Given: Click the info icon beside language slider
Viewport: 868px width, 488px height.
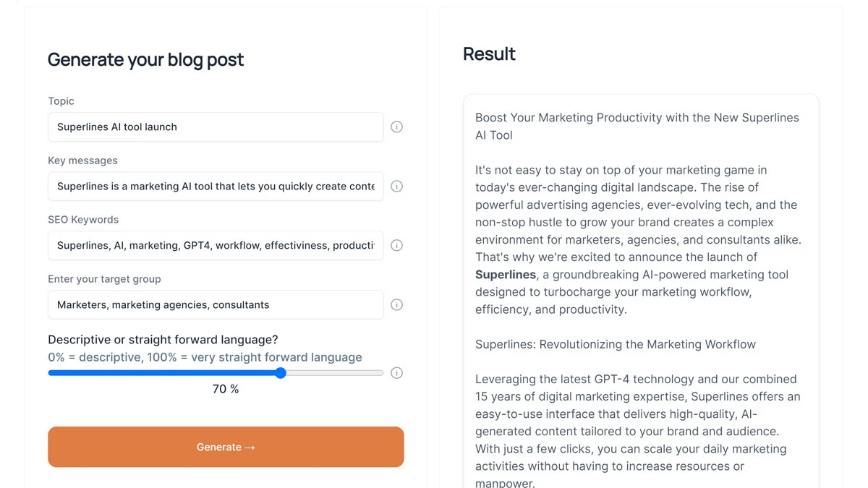Looking at the screenshot, I should 396,373.
